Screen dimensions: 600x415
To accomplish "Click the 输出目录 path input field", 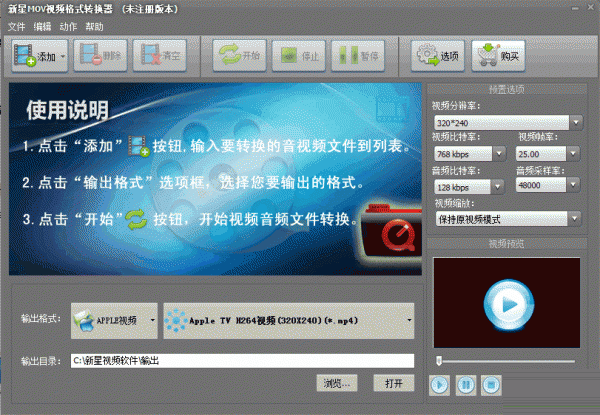I will click(242, 361).
